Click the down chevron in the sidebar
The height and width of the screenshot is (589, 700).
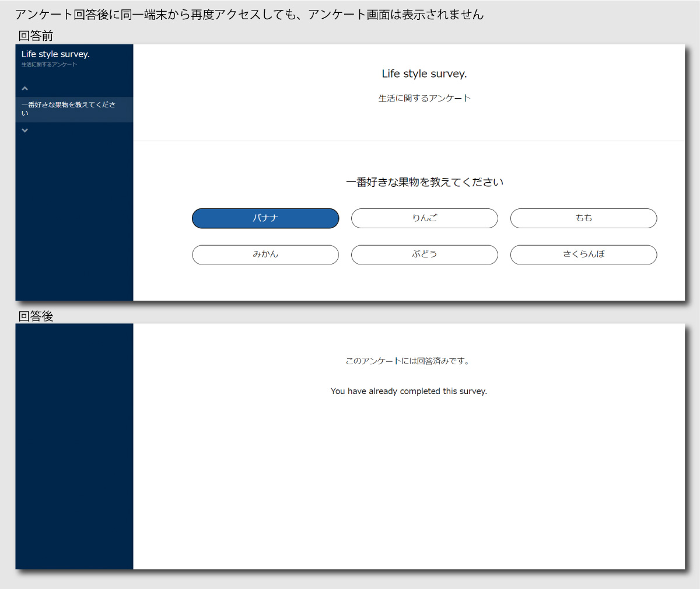[24, 130]
